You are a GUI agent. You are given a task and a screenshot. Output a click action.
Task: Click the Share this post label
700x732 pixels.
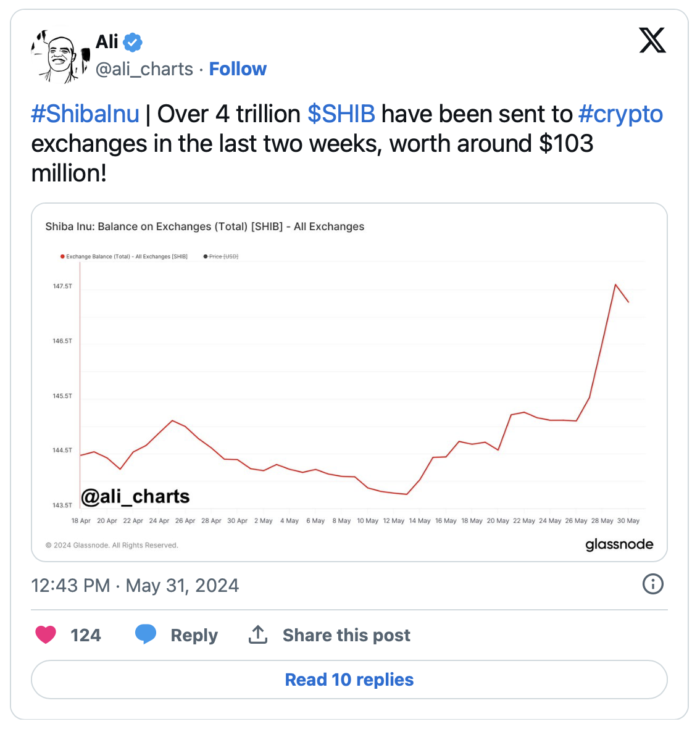[346, 635]
